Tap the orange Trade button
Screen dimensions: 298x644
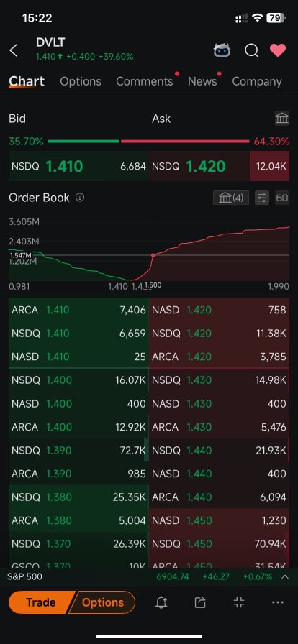(40, 602)
